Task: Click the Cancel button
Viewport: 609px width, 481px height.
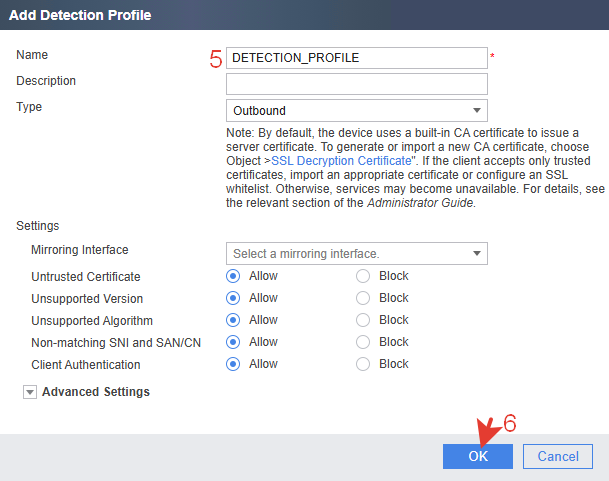Action: pyautogui.click(x=558, y=457)
